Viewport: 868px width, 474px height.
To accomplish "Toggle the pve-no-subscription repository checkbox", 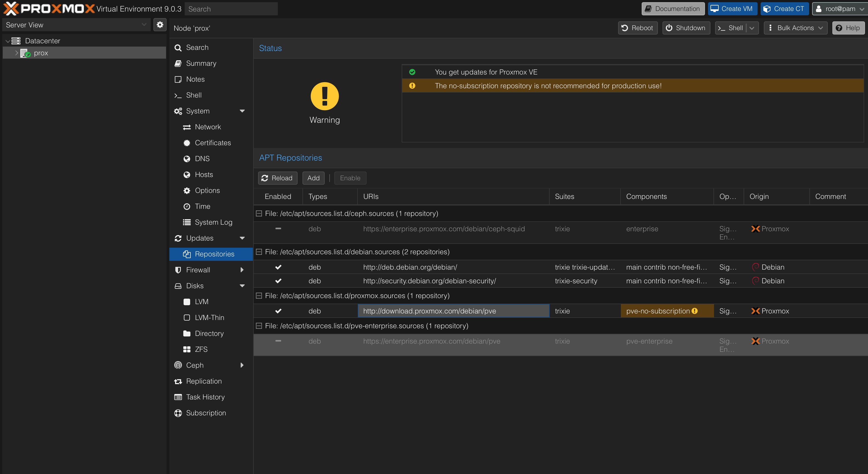I will (x=278, y=311).
